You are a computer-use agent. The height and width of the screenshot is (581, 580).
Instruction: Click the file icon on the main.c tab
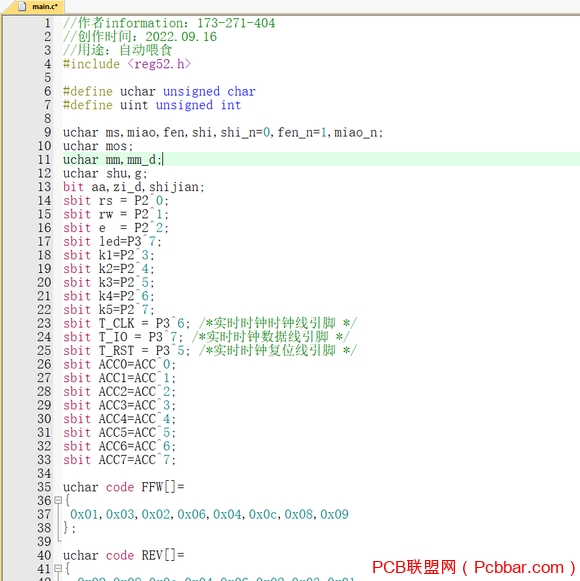coord(22,6)
